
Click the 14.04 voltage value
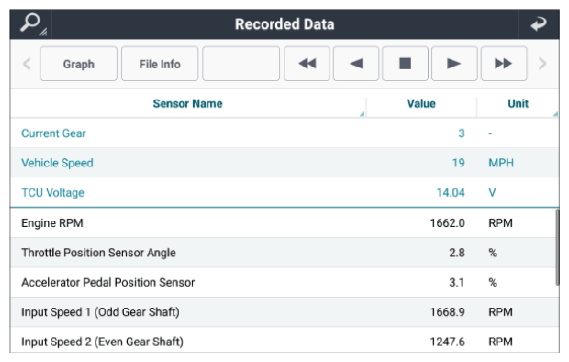pos(450,192)
